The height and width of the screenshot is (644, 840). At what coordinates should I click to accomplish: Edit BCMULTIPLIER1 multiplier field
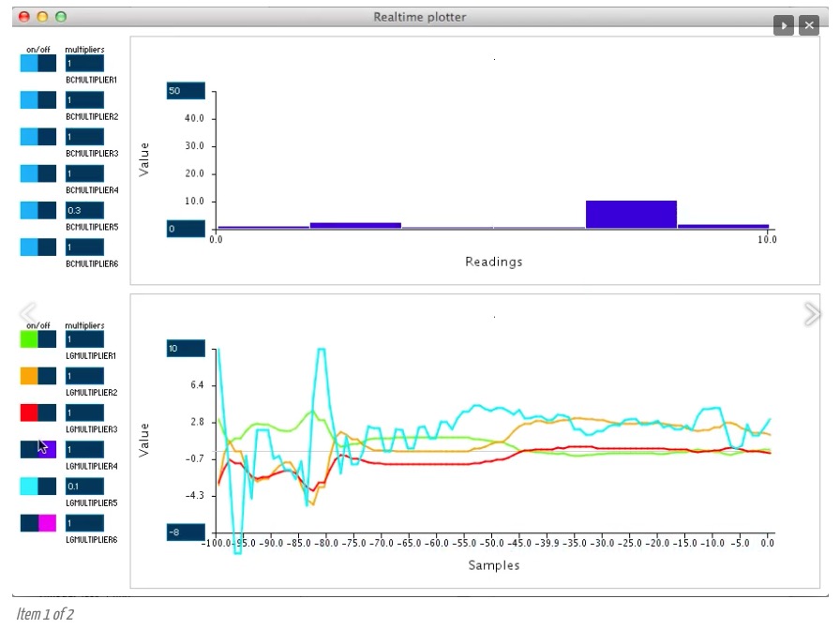coord(84,63)
